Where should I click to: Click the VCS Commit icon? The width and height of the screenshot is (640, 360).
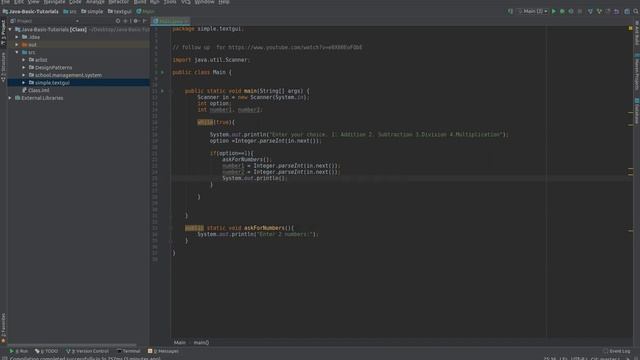(x=599, y=11)
